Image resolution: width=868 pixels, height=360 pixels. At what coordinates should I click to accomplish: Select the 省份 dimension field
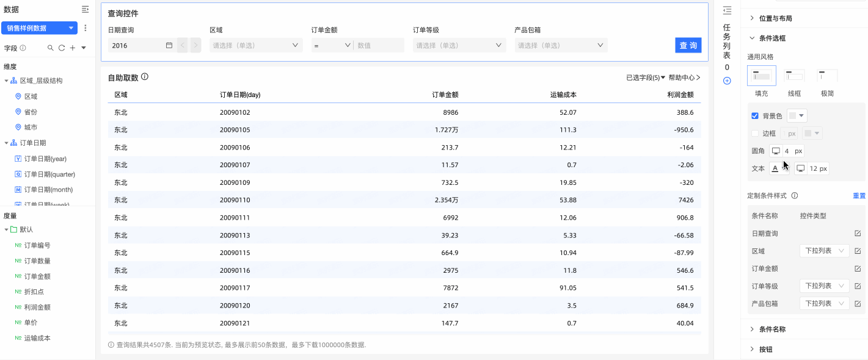point(31,112)
